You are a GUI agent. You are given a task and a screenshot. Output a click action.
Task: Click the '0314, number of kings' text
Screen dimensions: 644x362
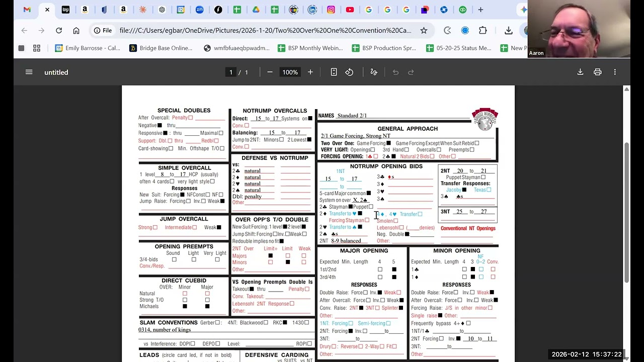click(165, 330)
